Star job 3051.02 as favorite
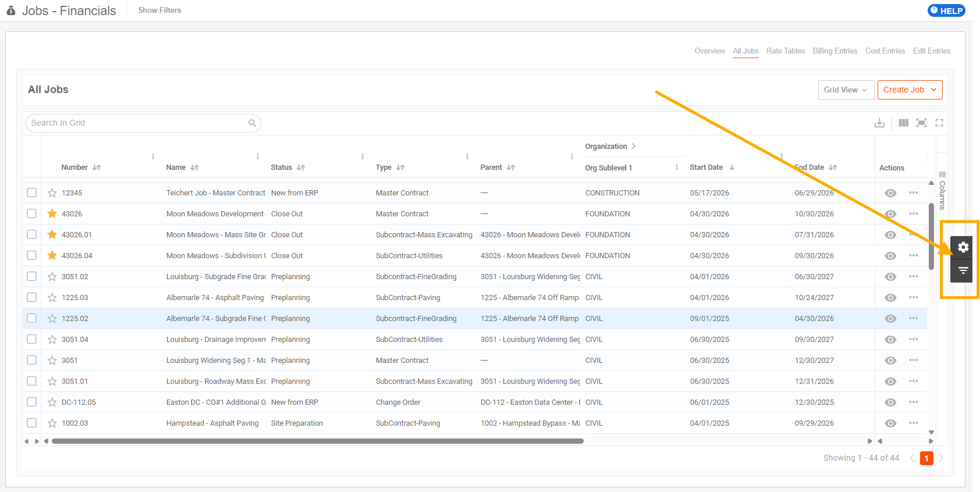Viewport: 980px width, 492px height. pos(52,276)
